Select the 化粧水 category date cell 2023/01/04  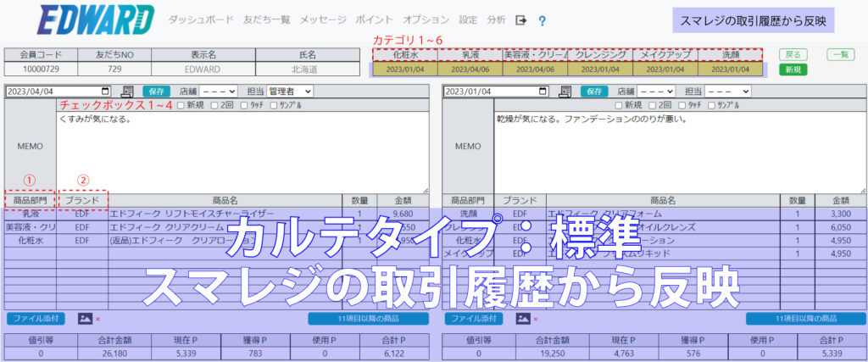pos(404,70)
